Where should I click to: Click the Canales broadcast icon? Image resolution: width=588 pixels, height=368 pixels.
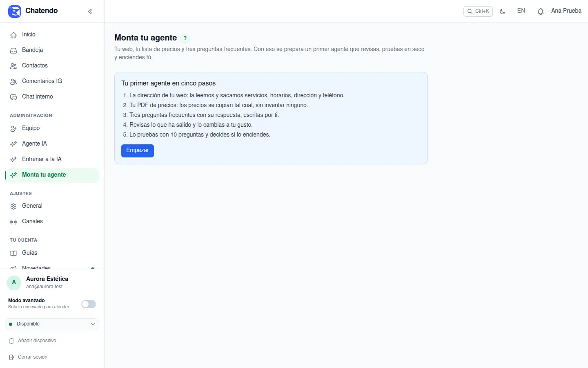[x=13, y=222]
